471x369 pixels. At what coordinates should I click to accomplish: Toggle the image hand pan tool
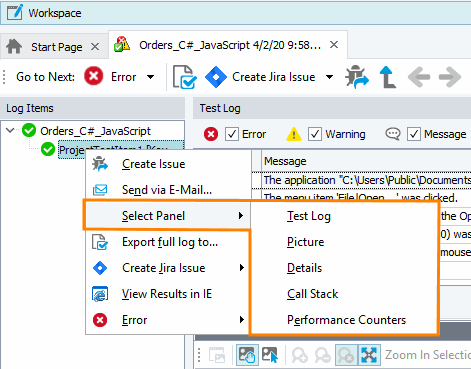(247, 355)
